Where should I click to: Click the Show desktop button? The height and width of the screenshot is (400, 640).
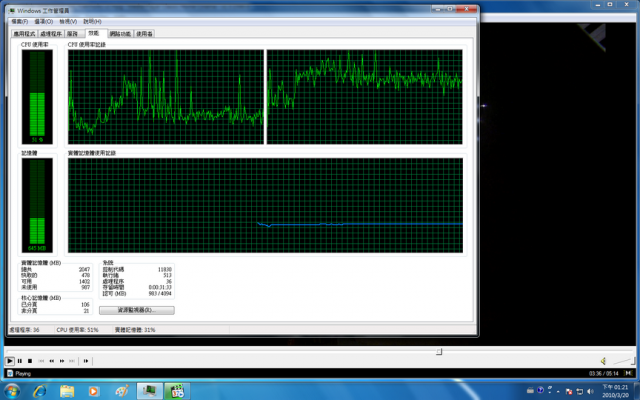(637, 391)
